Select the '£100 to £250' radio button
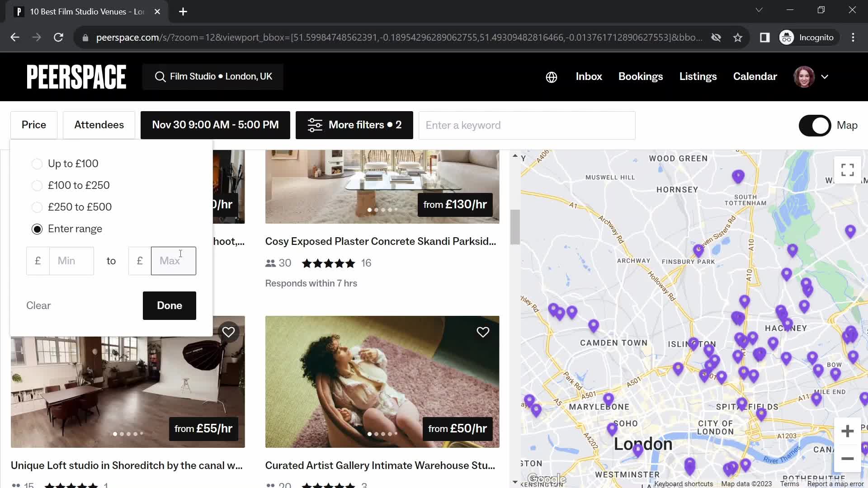Viewport: 868px width, 488px height. (x=37, y=185)
